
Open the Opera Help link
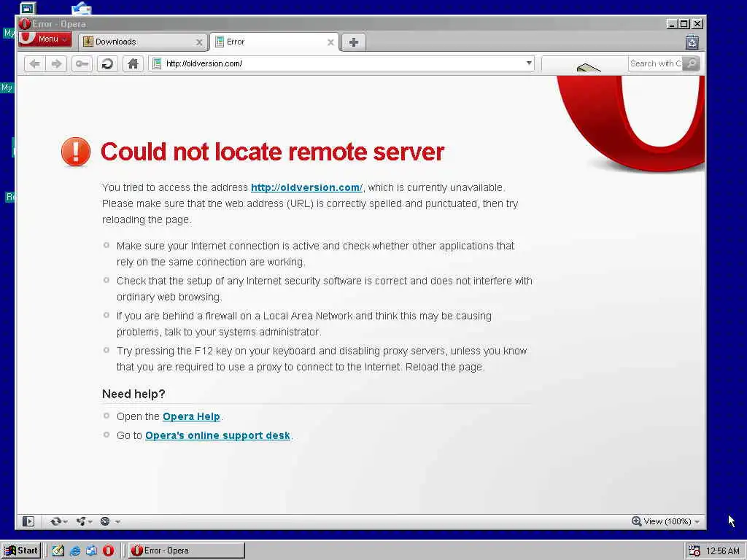click(x=191, y=416)
